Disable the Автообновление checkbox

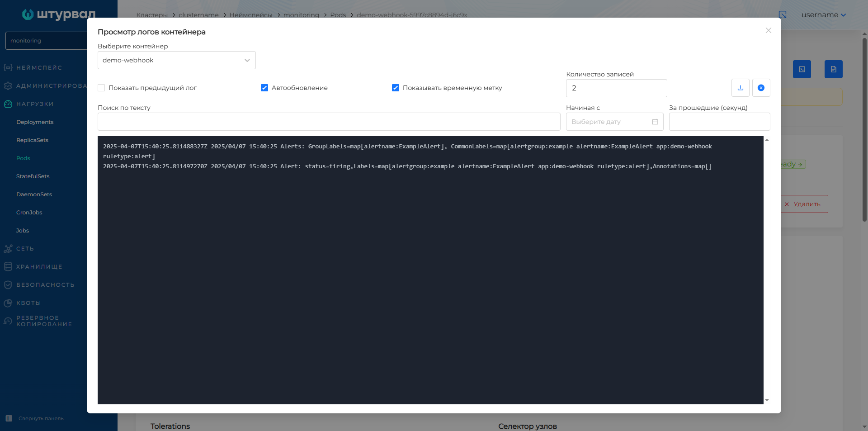click(264, 88)
